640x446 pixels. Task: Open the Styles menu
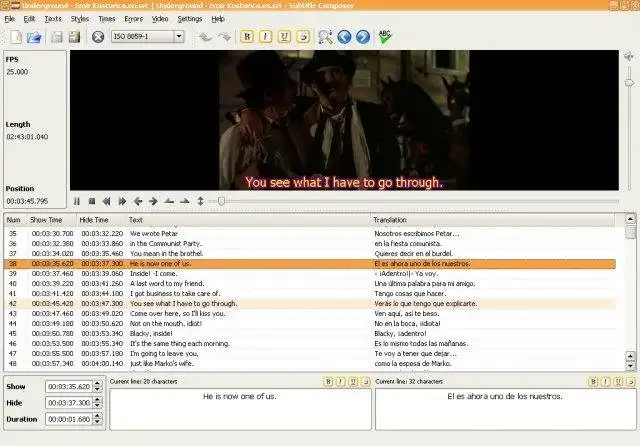click(80, 19)
